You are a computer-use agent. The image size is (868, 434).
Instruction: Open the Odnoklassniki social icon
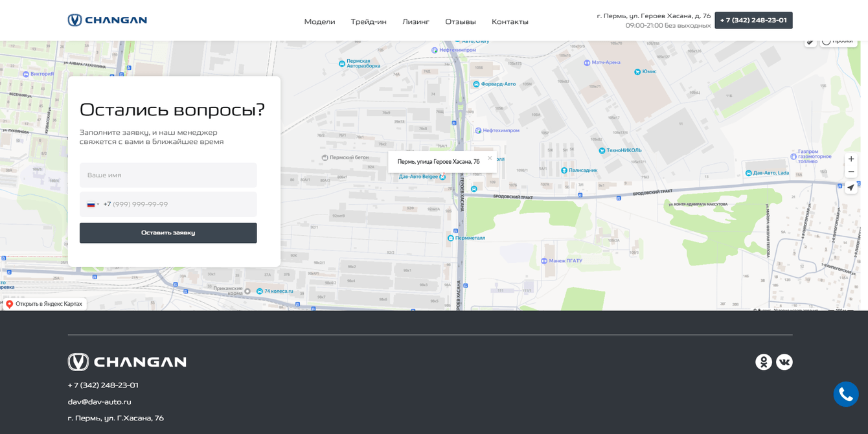pos(764,362)
